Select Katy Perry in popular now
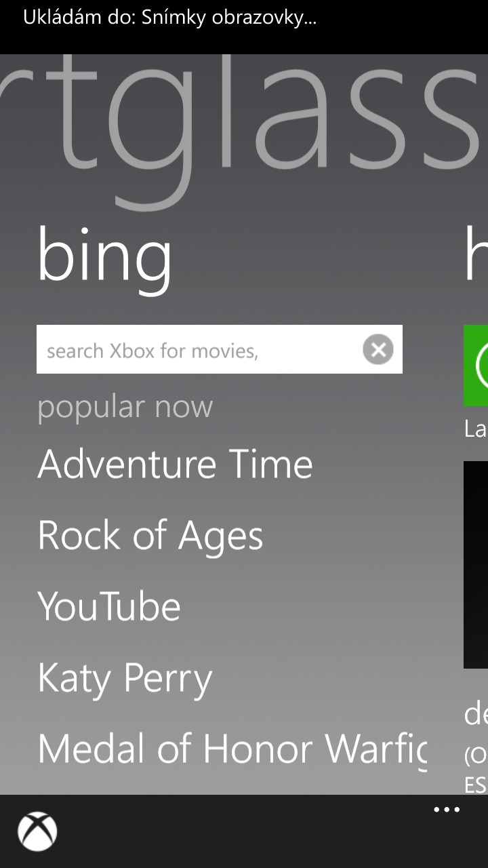This screenshot has height=868, width=488. point(125,679)
